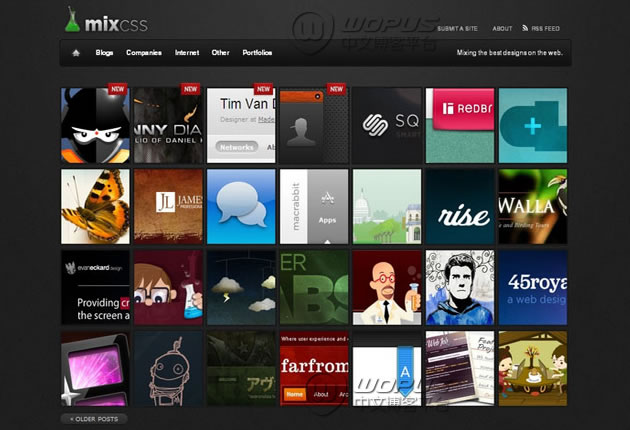Open the About page link
The height and width of the screenshot is (430, 630).
(x=503, y=28)
